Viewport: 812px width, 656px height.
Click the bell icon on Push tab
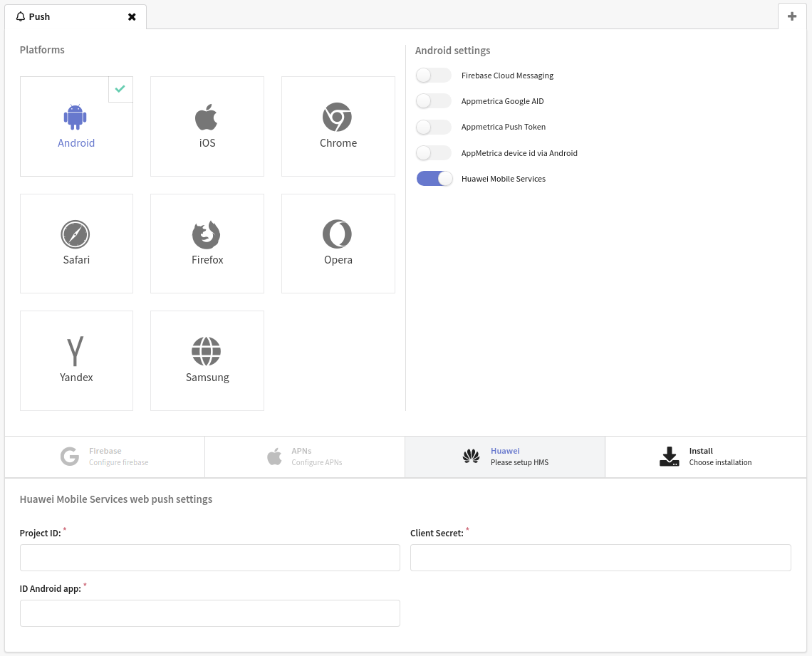(x=21, y=16)
